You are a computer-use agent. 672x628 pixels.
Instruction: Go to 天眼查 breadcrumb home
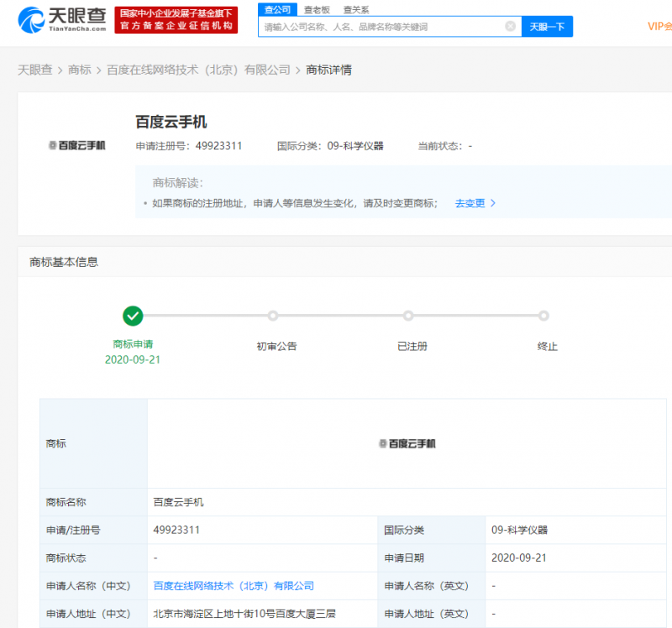point(35,70)
